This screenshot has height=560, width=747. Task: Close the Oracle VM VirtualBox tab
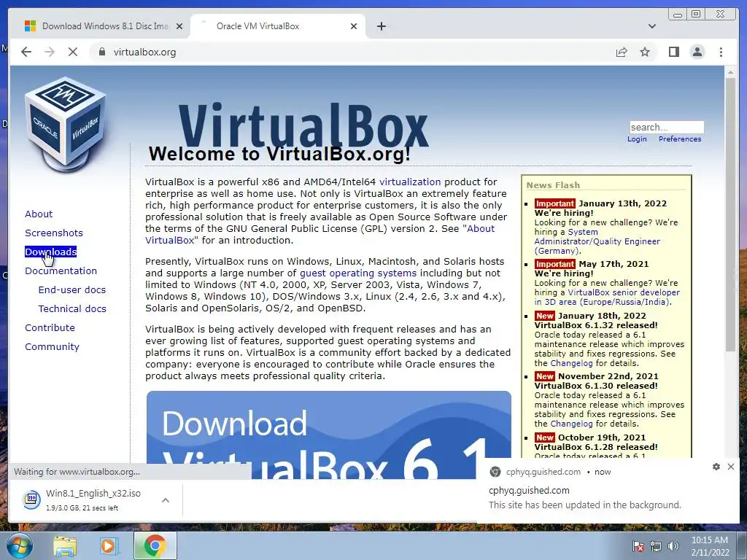(x=354, y=26)
